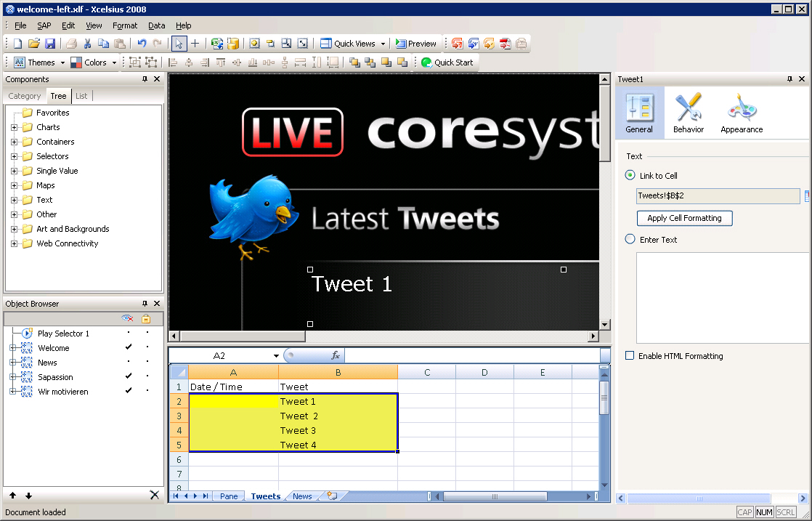The width and height of the screenshot is (812, 521).
Task: Open the Format menu
Action: (x=125, y=25)
